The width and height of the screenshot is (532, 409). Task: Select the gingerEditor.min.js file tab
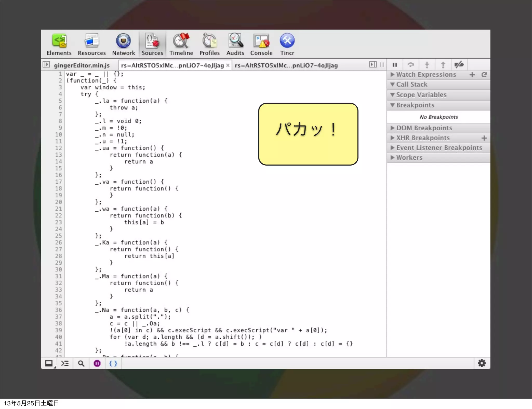[x=82, y=65]
